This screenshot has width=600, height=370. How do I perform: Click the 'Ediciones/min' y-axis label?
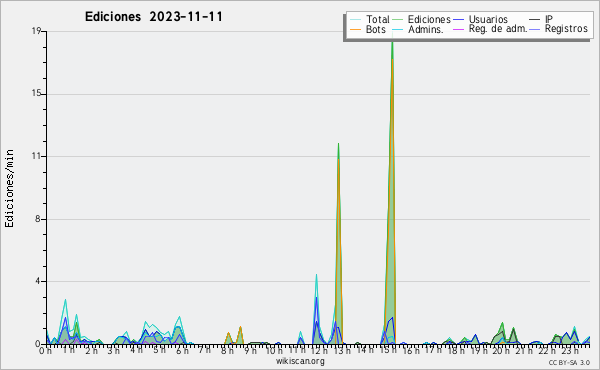9,188
